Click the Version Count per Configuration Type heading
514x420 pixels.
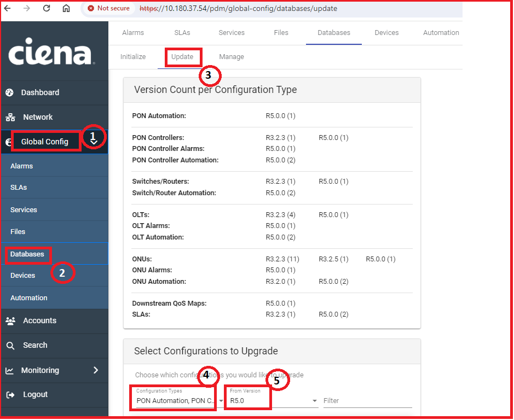click(215, 90)
